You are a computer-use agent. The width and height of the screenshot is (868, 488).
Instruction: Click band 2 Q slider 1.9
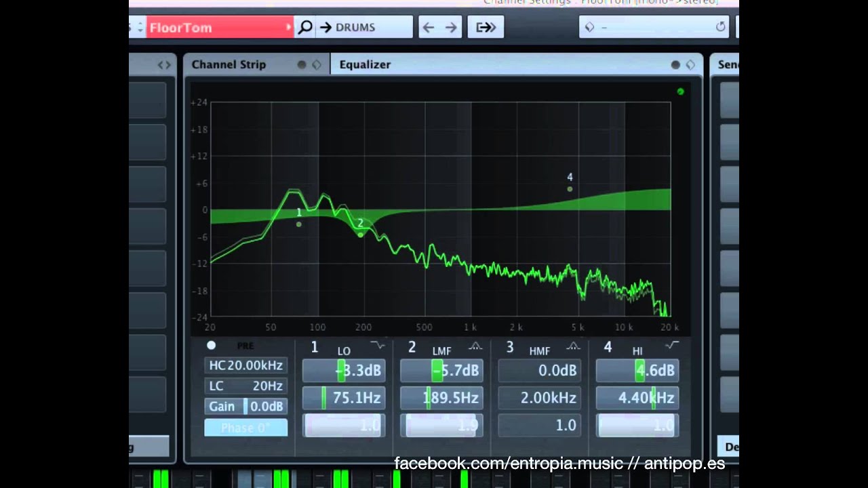click(x=441, y=425)
